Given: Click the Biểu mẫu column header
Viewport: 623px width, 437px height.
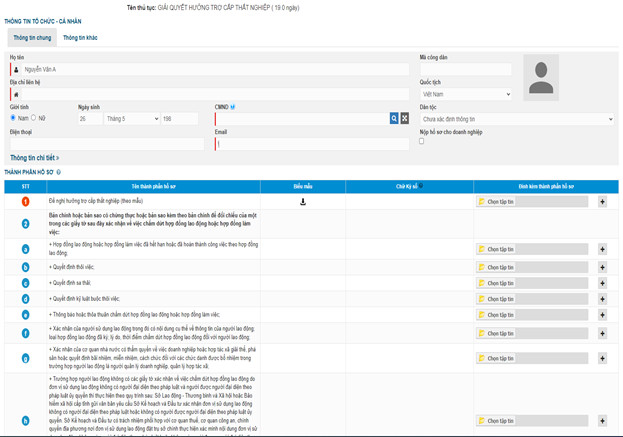Looking at the screenshot, I should click(x=303, y=186).
